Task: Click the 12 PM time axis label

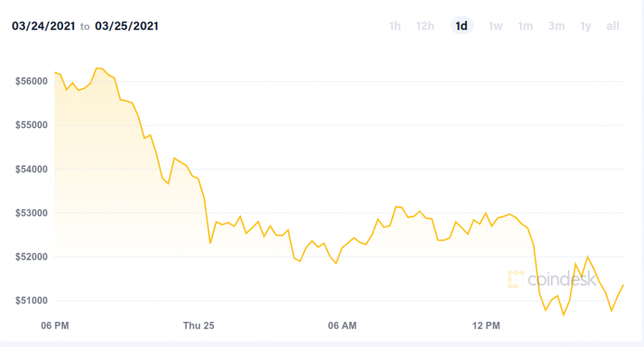Action: click(x=486, y=326)
